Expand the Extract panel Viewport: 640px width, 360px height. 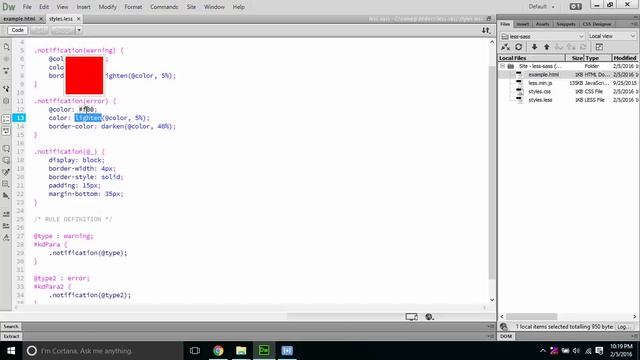point(11,336)
